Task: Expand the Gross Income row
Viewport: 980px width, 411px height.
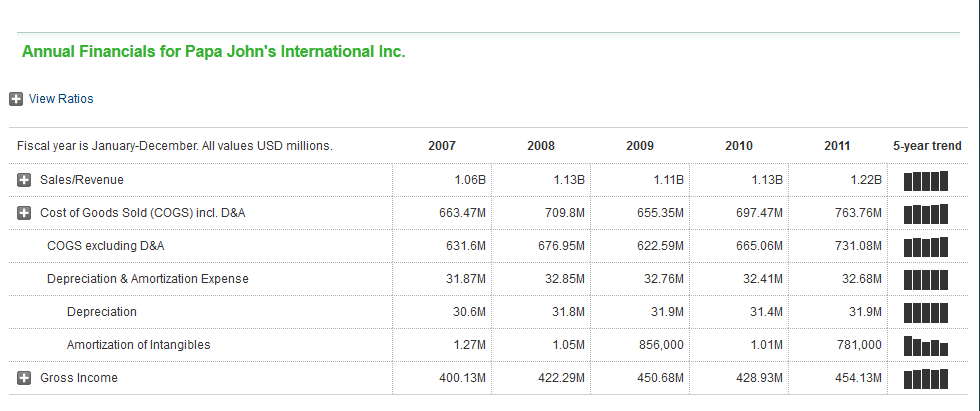Action: [24, 378]
